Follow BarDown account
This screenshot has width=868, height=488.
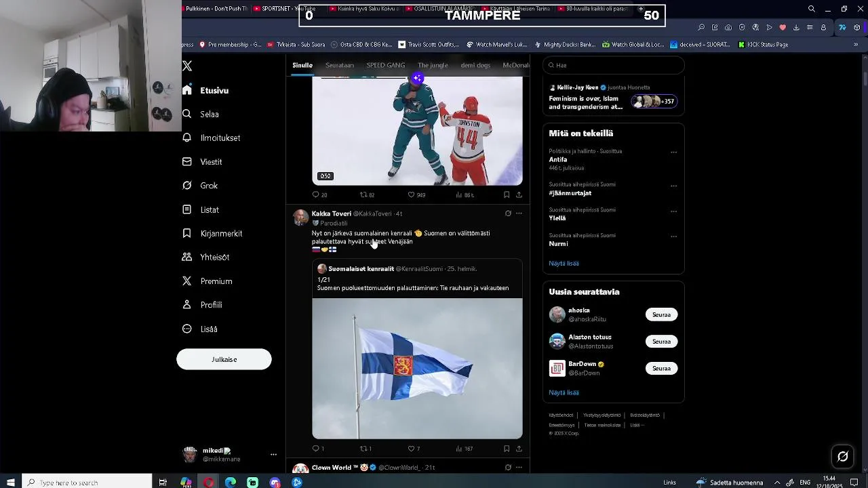(x=661, y=369)
